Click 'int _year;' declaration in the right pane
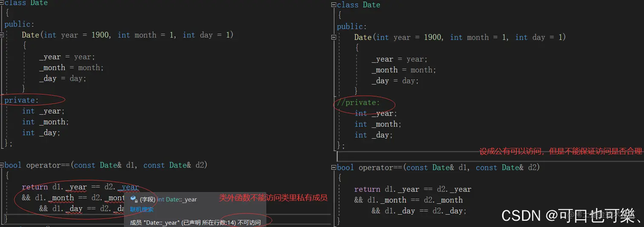This screenshot has width=644, height=227. point(376,113)
